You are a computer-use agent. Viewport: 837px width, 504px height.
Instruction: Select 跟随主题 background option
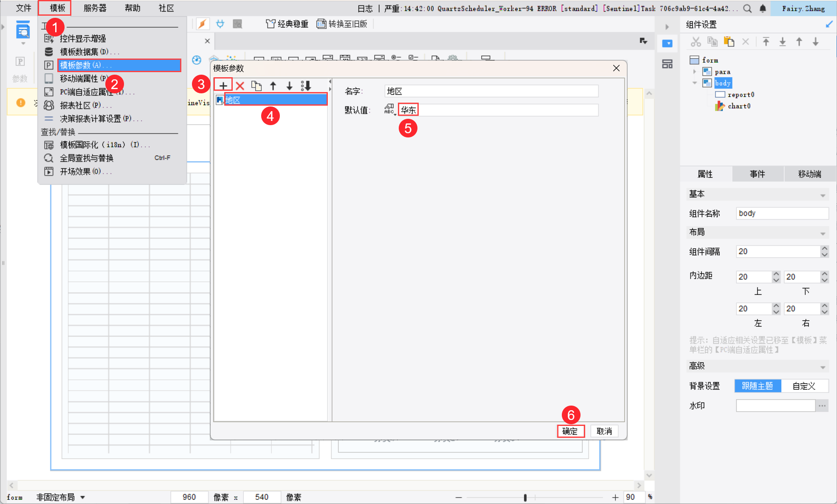click(758, 386)
